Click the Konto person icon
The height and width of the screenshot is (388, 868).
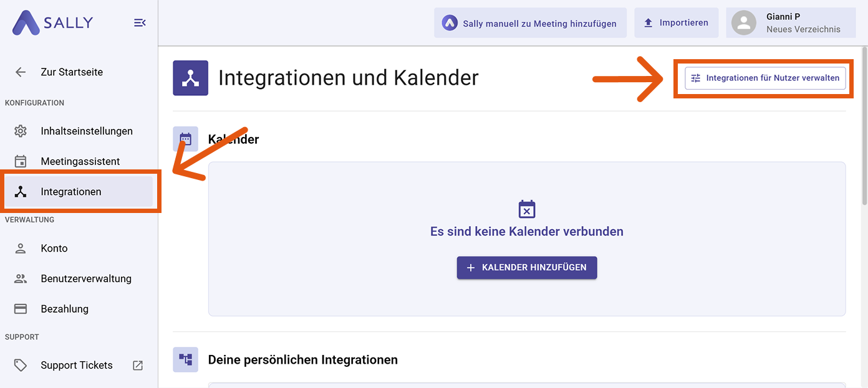[21, 248]
